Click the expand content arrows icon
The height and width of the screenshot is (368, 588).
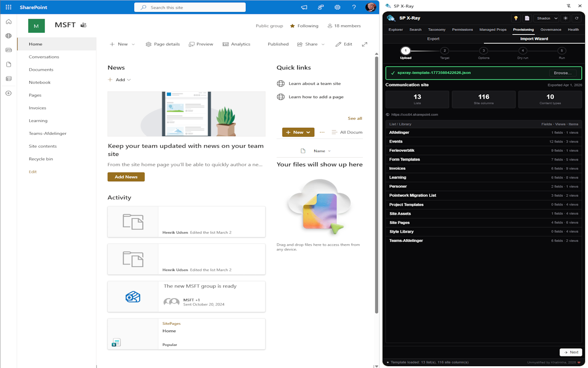coord(364,44)
